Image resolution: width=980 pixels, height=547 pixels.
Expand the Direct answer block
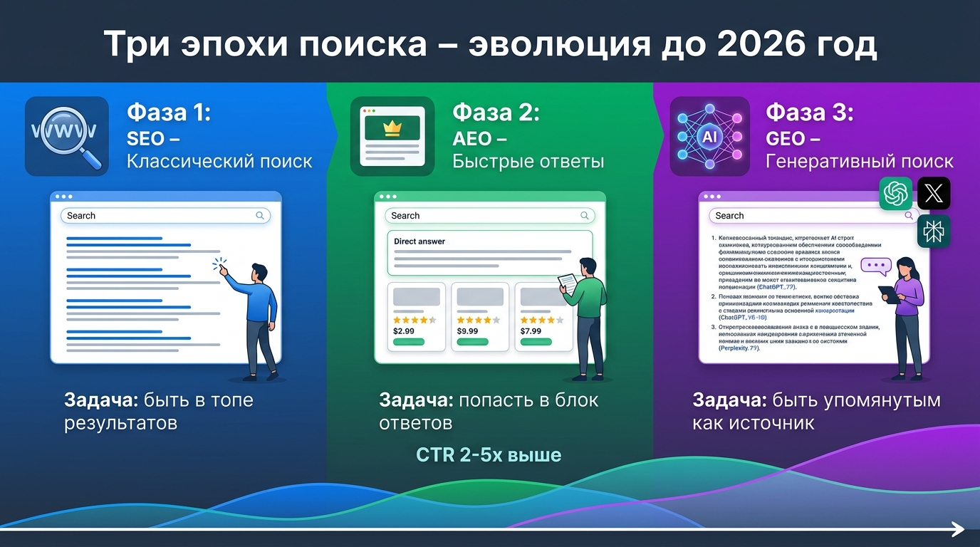point(489,253)
